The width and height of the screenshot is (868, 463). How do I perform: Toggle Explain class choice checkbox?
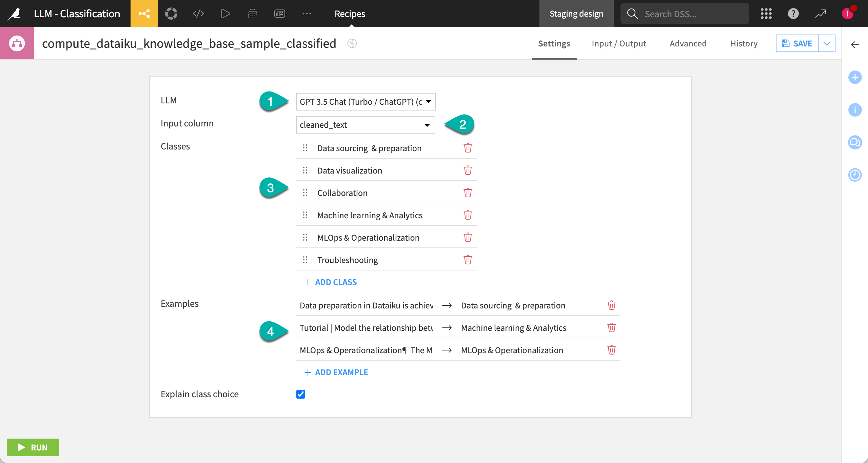pyautogui.click(x=301, y=394)
